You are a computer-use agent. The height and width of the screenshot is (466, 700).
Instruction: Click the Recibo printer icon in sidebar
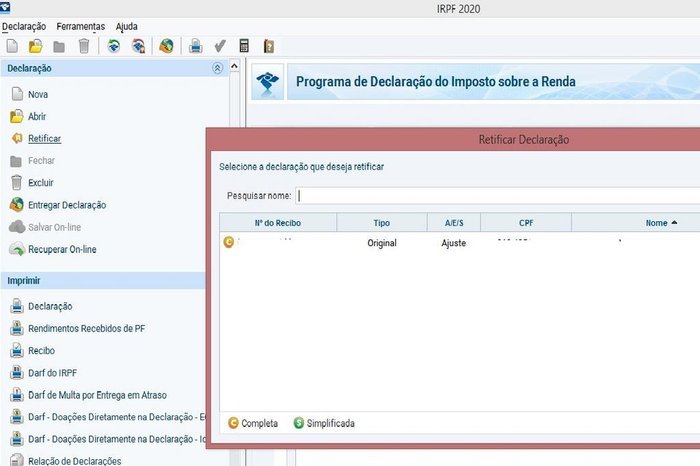[x=17, y=350]
